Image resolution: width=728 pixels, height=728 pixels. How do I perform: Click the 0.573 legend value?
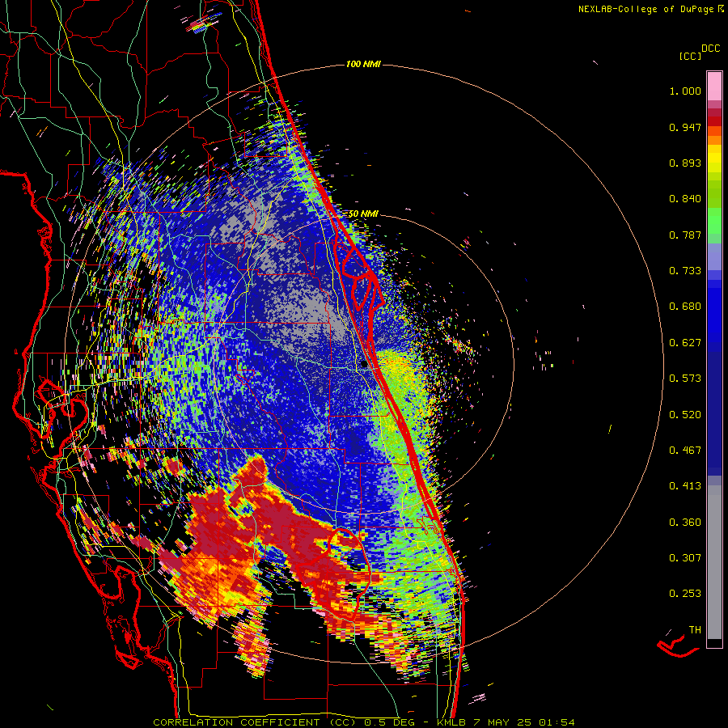point(685,379)
